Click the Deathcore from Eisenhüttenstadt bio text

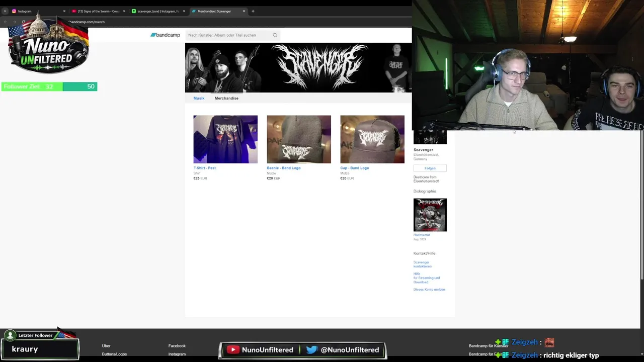(426, 179)
